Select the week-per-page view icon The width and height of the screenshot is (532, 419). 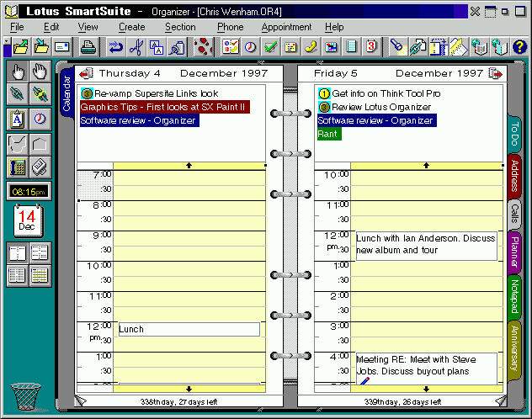pyautogui.click(x=18, y=276)
